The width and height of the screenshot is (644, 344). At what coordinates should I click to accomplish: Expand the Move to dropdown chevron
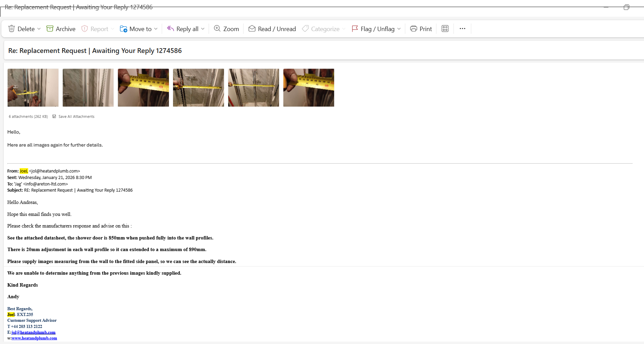tap(156, 29)
